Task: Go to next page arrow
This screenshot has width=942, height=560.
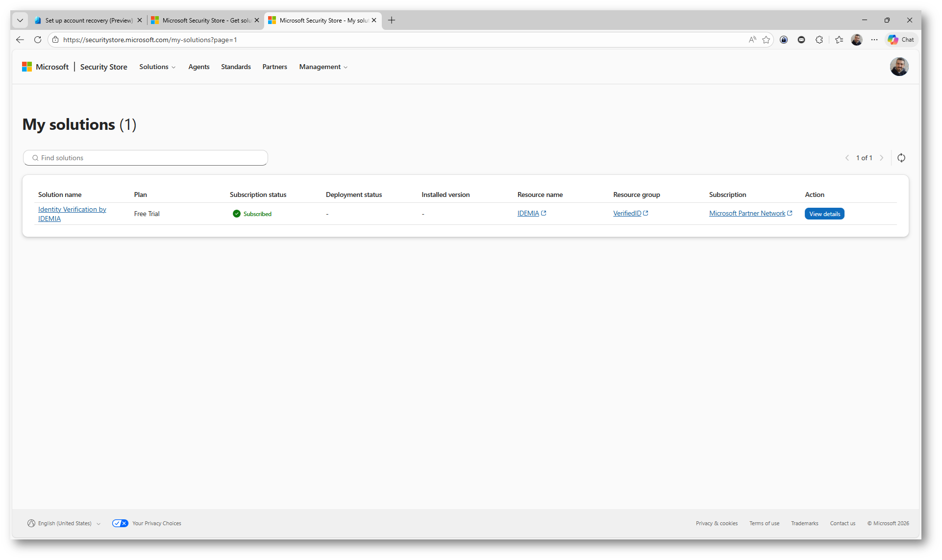Action: [x=881, y=158]
